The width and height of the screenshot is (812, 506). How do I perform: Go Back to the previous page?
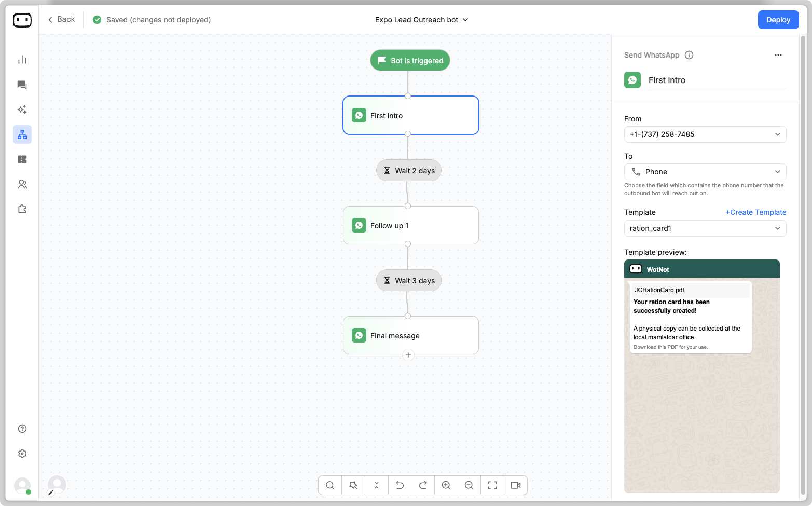click(61, 19)
